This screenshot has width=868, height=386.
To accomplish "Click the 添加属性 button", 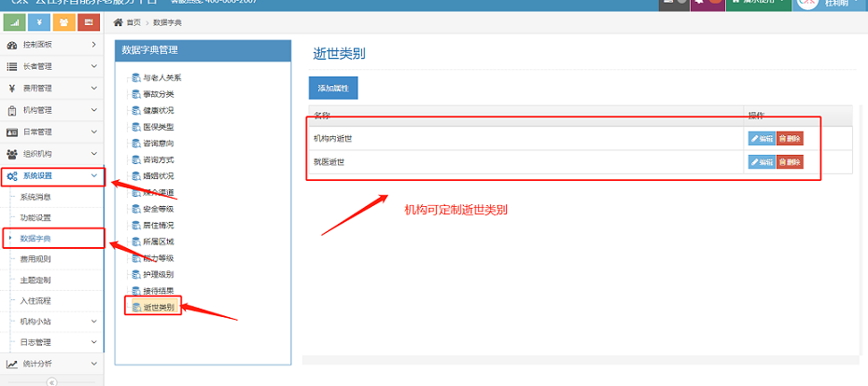I will 333,88.
